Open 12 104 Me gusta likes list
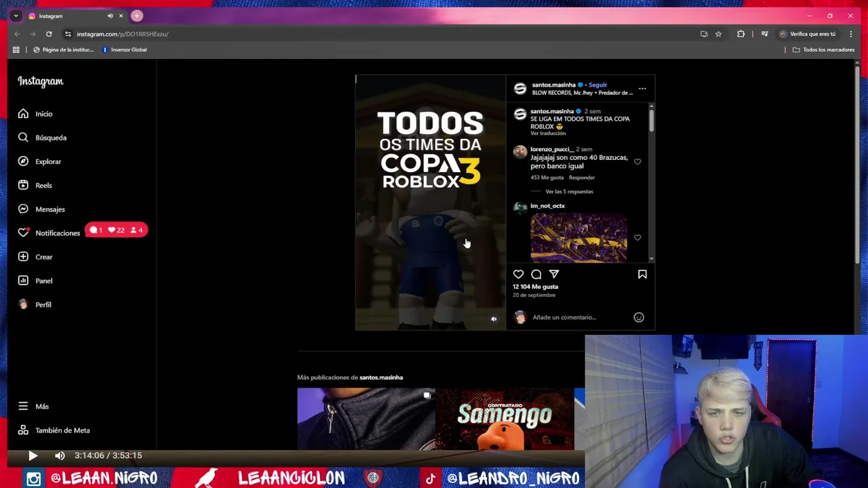 [536, 287]
